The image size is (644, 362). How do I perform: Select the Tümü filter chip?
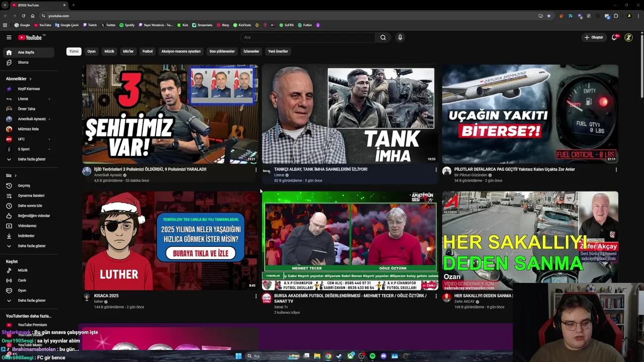pyautogui.click(x=74, y=51)
